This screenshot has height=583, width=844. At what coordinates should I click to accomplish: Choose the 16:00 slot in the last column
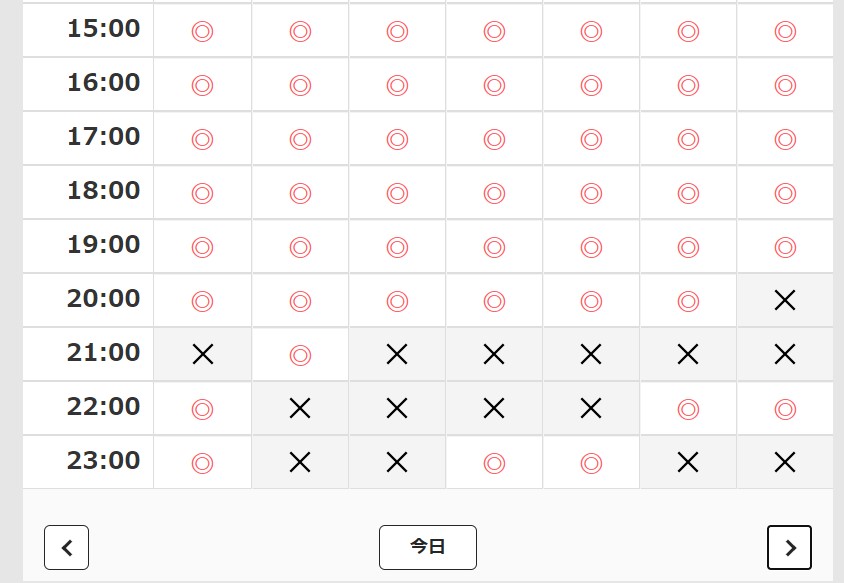(x=785, y=85)
